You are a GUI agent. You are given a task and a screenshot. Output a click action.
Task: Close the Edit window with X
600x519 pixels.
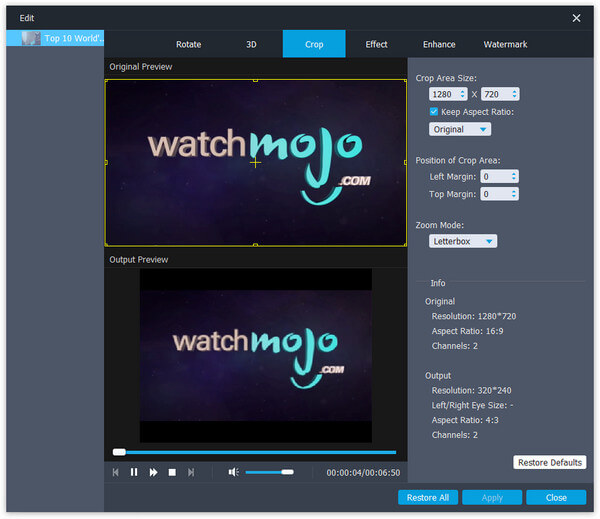[x=576, y=18]
